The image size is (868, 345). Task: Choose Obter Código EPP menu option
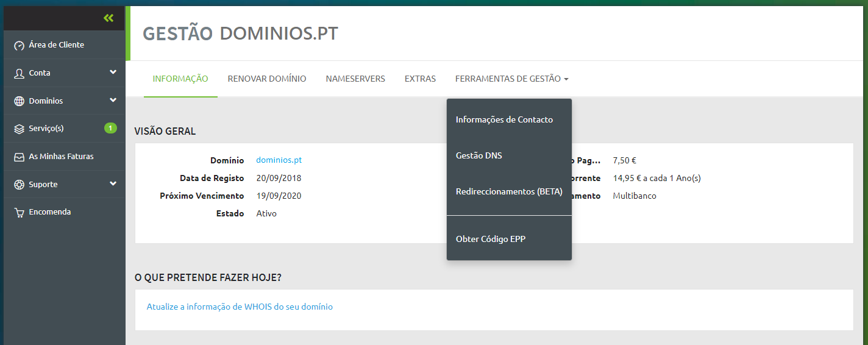pyautogui.click(x=491, y=239)
